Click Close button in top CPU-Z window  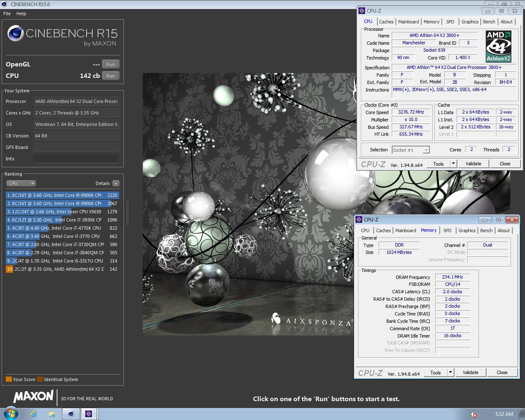505,164
